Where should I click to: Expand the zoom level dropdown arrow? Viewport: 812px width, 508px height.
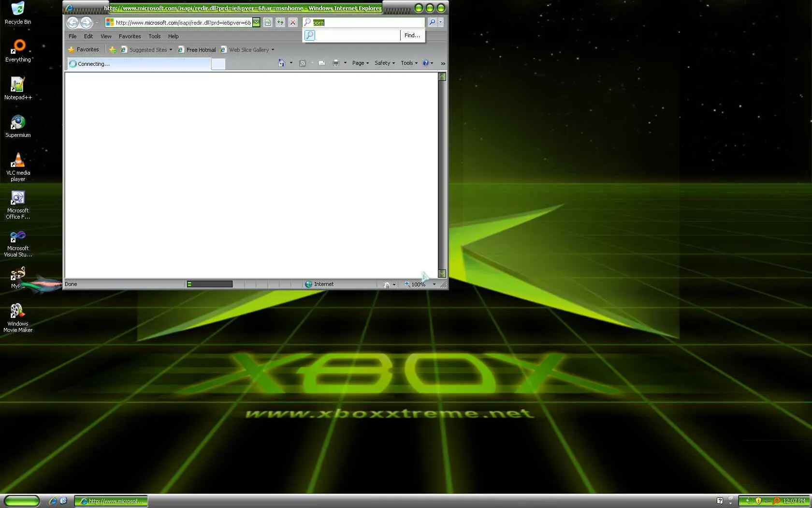click(434, 284)
